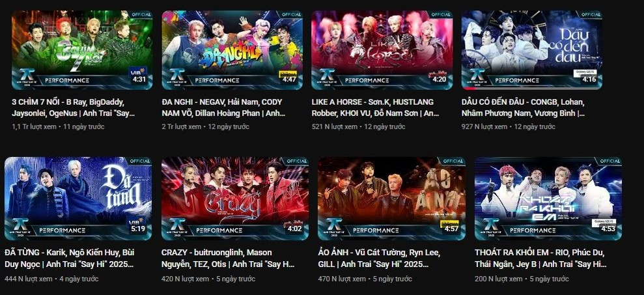644x295 pixels.
Task: Click the DẪU CÓ ĐẾN ĐÂU video title
Action: (x=523, y=107)
